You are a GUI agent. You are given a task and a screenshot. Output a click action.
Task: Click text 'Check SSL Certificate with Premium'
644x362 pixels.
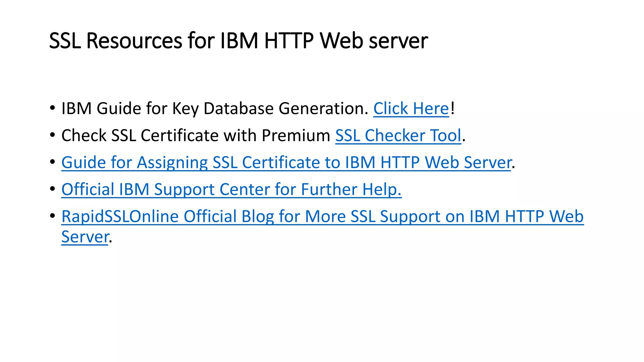click(x=196, y=136)
